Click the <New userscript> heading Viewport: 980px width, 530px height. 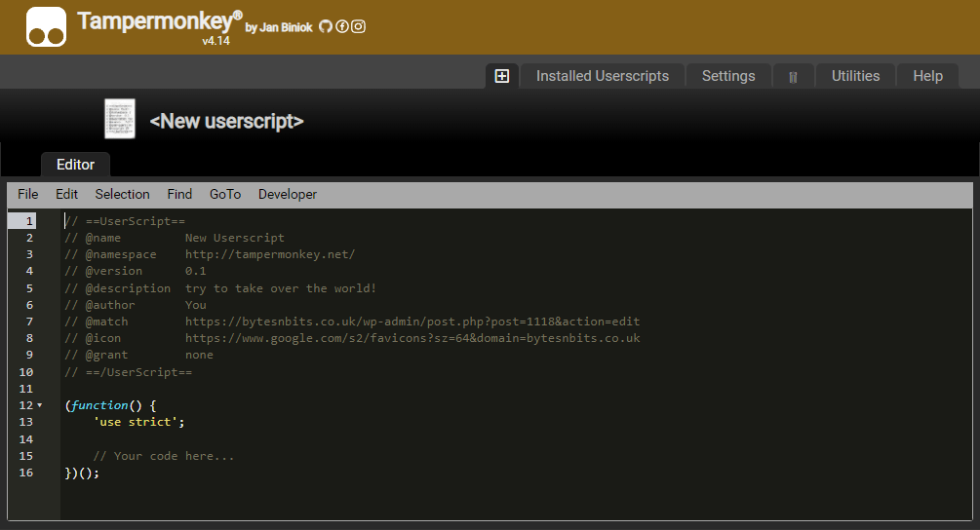227,121
